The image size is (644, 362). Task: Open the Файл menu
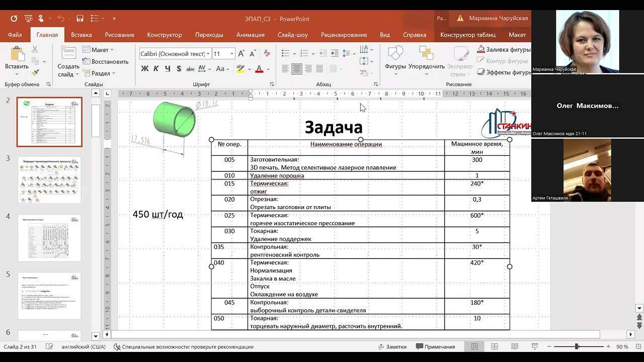pos(15,35)
